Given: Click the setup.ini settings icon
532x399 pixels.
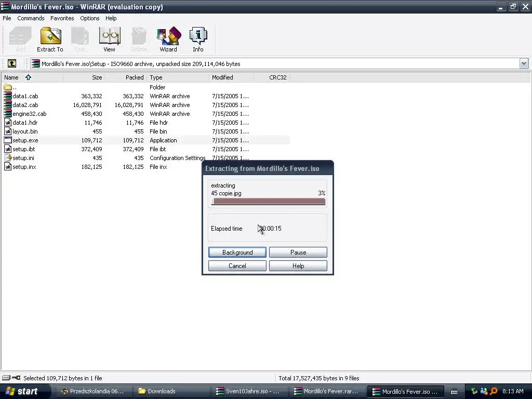Looking at the screenshot, I should [8, 158].
